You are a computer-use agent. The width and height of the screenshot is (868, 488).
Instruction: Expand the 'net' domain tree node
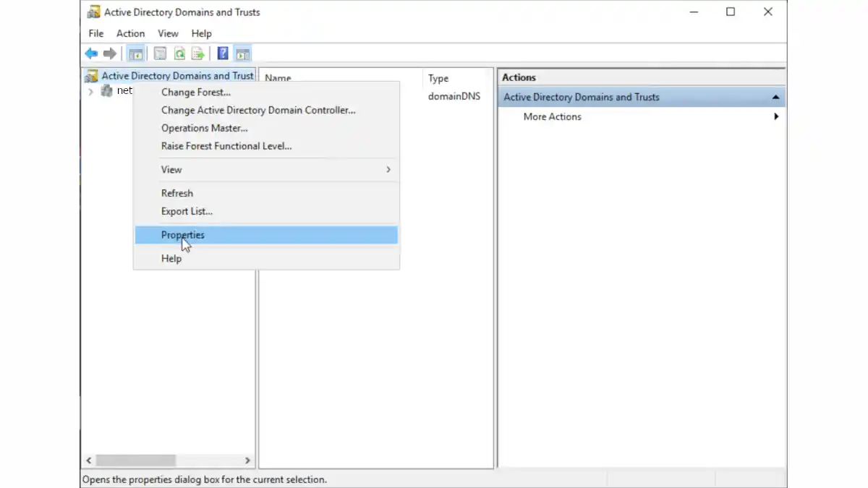tap(90, 92)
